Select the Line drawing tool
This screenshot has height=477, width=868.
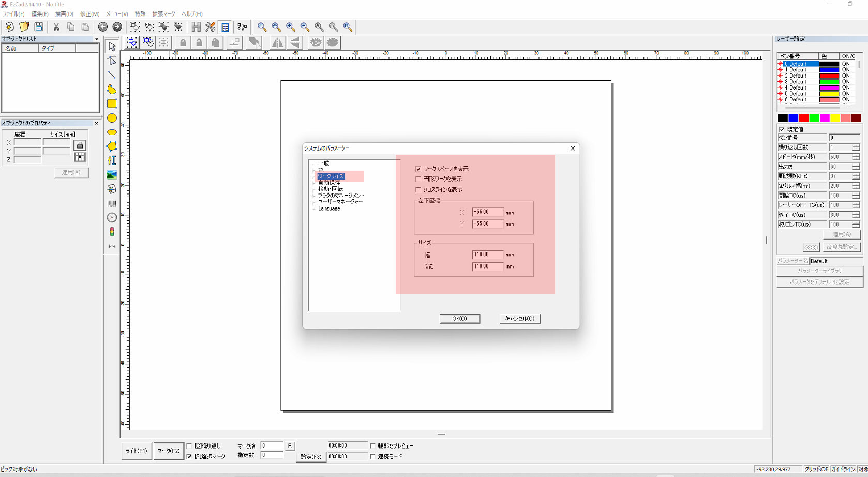tap(112, 75)
